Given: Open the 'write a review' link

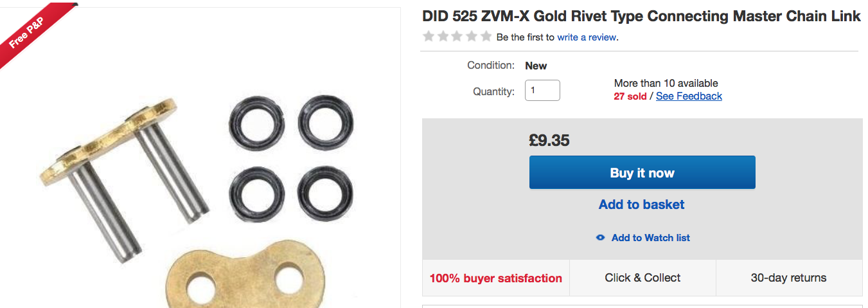Looking at the screenshot, I should pyautogui.click(x=587, y=37).
